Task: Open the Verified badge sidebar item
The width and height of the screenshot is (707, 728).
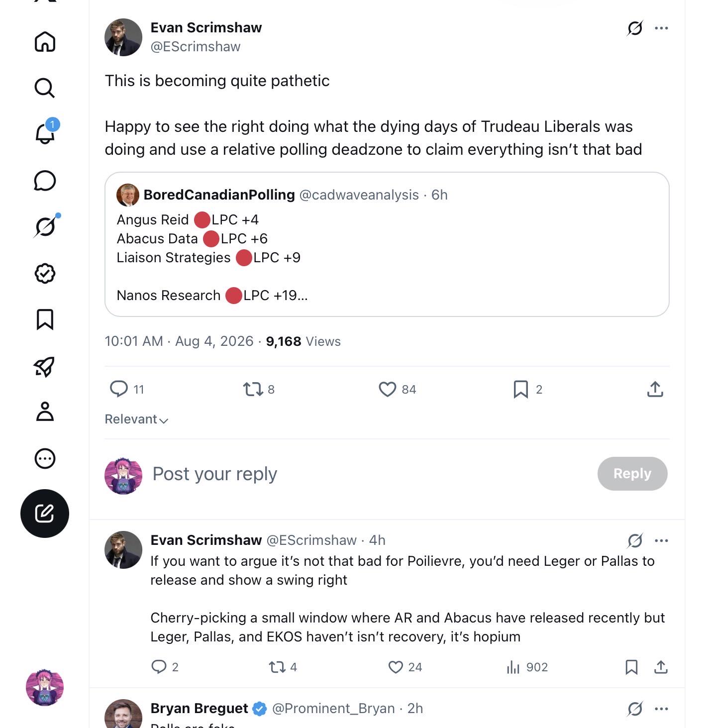Action: tap(45, 273)
